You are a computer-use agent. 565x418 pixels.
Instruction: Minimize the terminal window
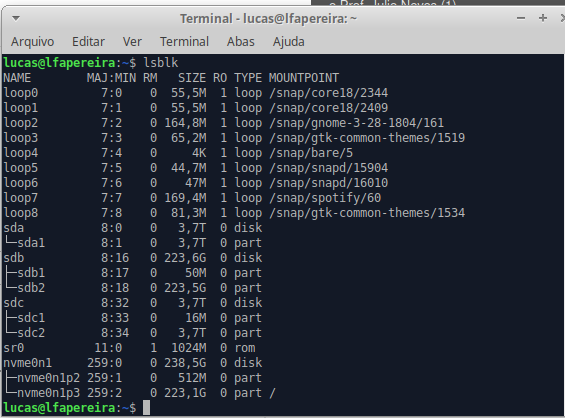tap(521, 18)
